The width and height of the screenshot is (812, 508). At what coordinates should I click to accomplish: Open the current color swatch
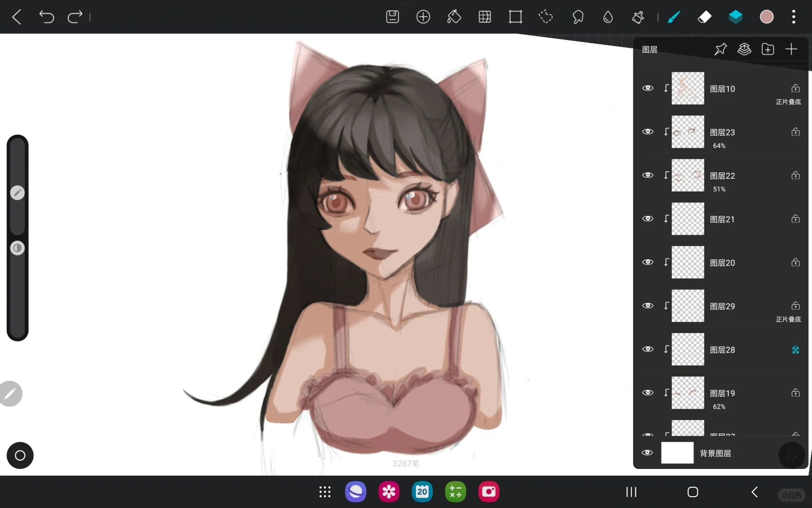pos(766,17)
